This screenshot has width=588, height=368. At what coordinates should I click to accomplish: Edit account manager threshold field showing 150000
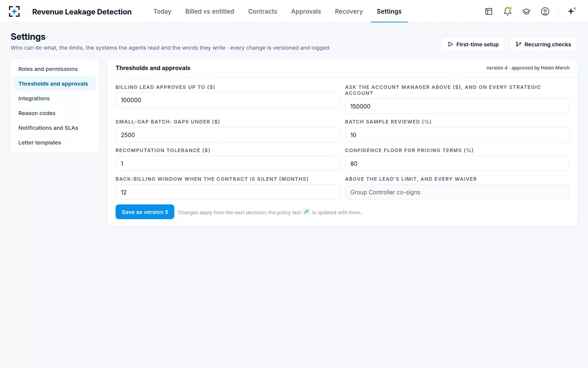[457, 106]
